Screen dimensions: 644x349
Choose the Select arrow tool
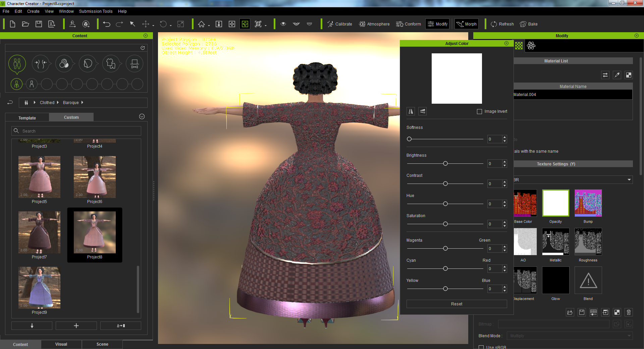(x=132, y=24)
